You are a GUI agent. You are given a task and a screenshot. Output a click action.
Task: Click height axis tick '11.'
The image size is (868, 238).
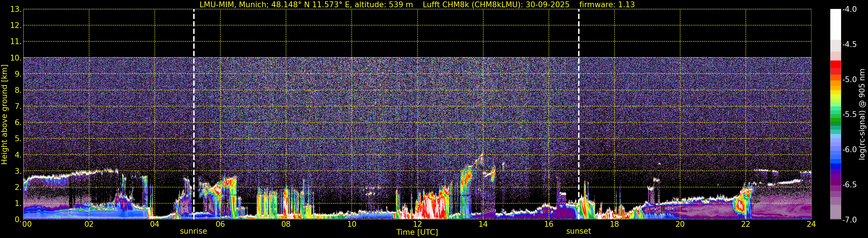(16, 41)
